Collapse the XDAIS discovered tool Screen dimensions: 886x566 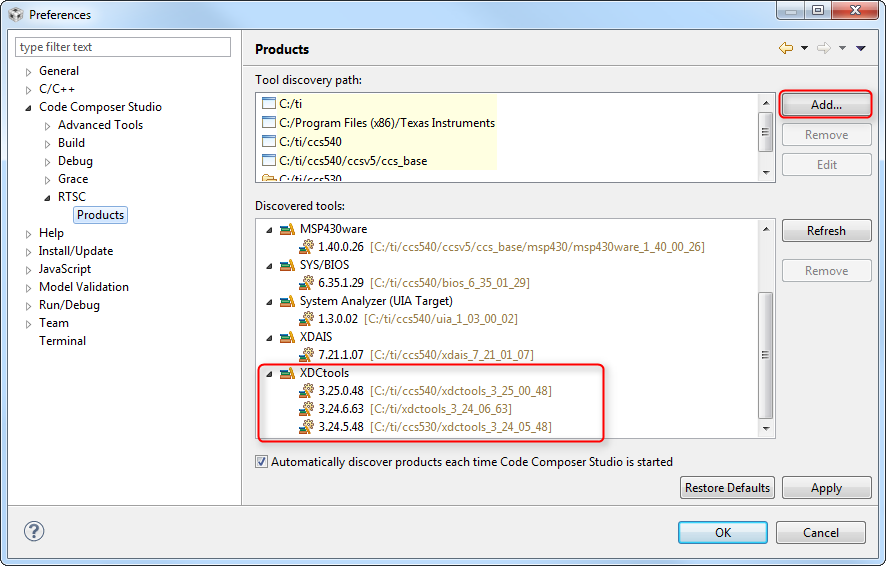[270, 338]
